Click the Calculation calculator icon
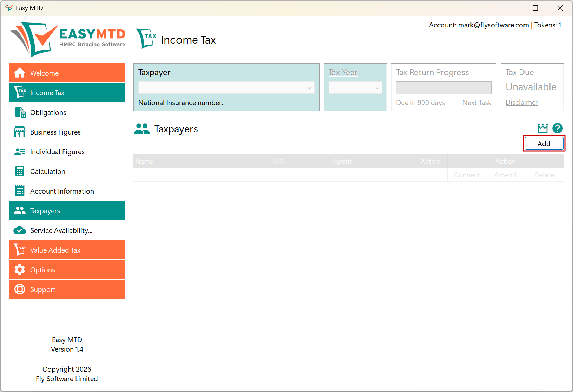573x392 pixels. [20, 171]
